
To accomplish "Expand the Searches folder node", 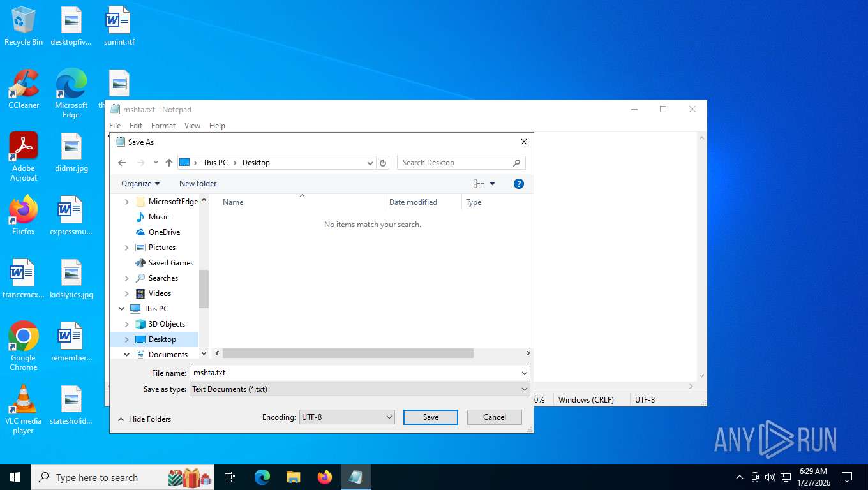I will coord(127,278).
